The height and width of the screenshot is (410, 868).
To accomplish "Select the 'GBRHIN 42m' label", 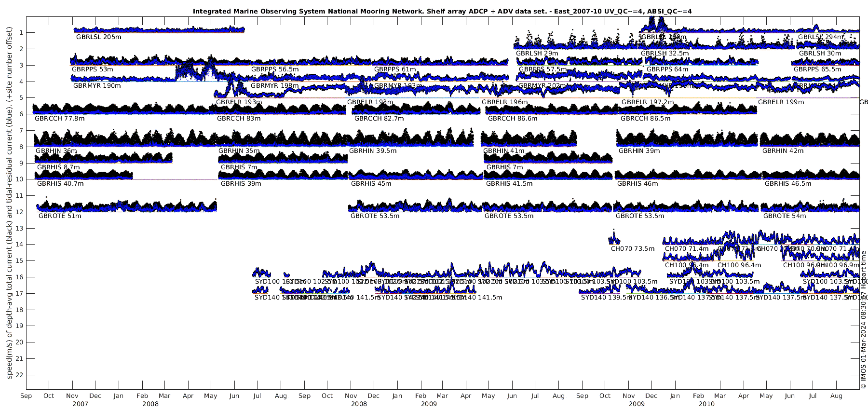I will [783, 151].
